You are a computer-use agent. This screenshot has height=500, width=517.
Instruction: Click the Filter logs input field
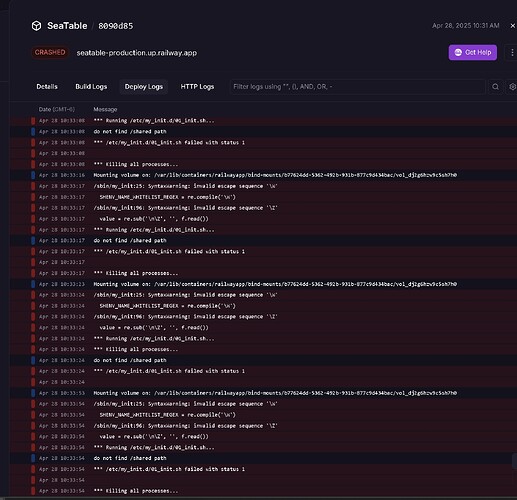click(358, 87)
